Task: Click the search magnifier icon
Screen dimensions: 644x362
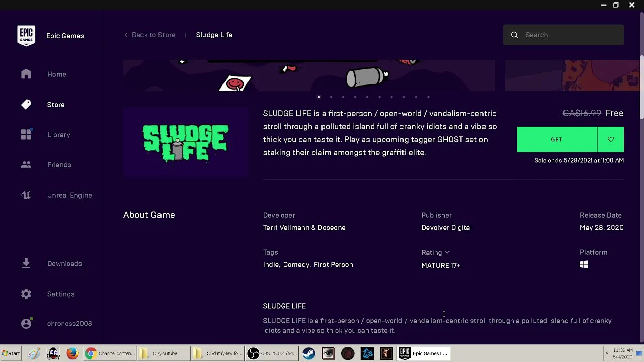Action: [514, 35]
